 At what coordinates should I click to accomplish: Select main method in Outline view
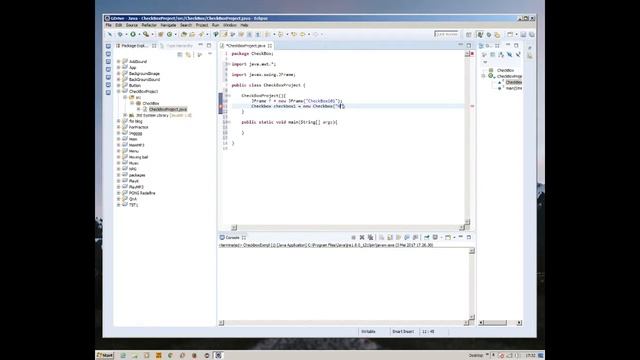tap(513, 88)
